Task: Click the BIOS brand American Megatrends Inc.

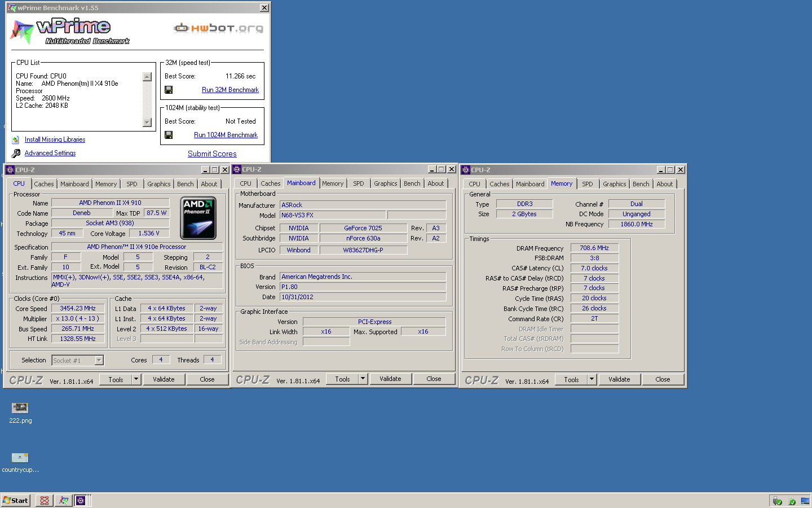Action: [x=363, y=277]
